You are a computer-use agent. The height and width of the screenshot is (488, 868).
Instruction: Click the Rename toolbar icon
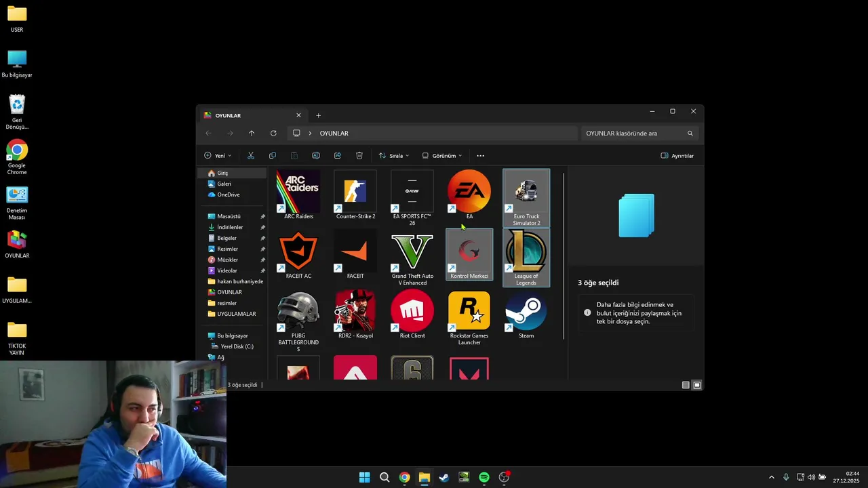pos(316,155)
